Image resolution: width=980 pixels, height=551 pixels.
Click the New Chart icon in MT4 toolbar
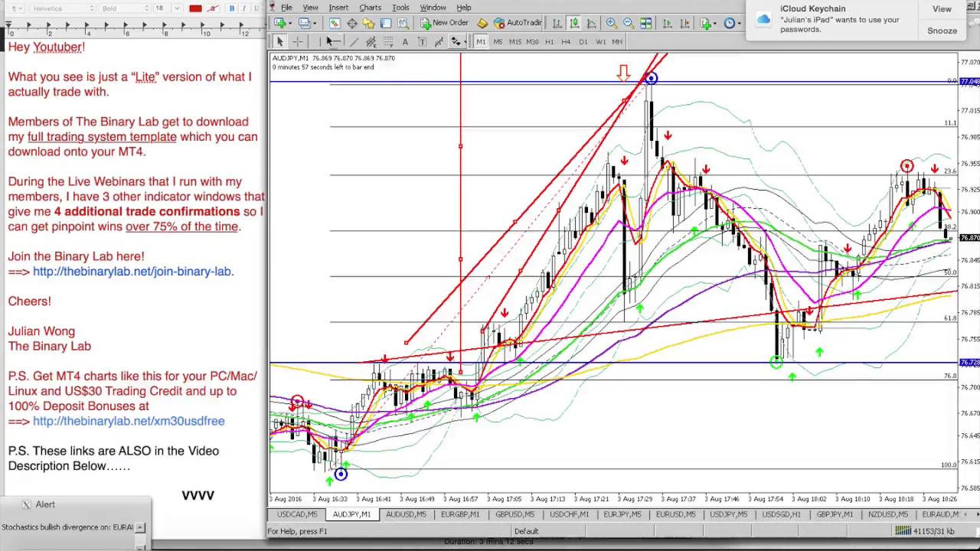pyautogui.click(x=280, y=23)
